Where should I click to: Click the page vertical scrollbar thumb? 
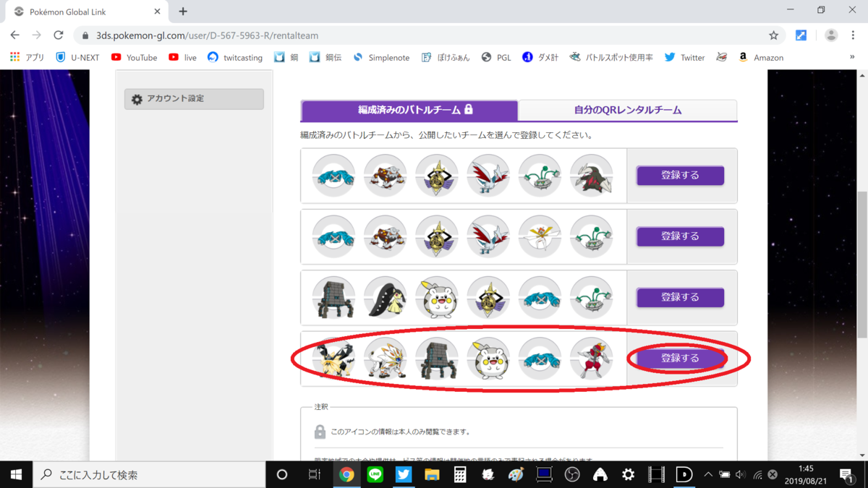(862, 265)
